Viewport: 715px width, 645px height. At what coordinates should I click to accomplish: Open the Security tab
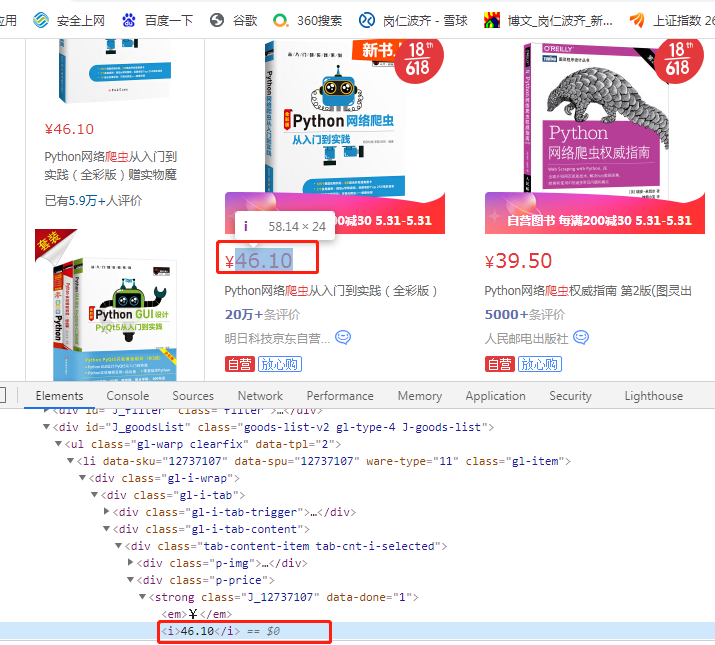[x=570, y=395]
